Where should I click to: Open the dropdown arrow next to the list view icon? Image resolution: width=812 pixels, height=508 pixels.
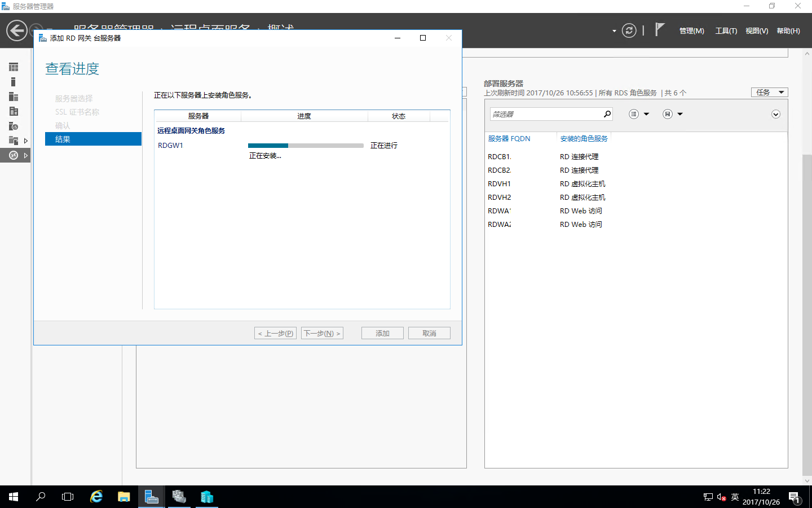click(x=646, y=114)
